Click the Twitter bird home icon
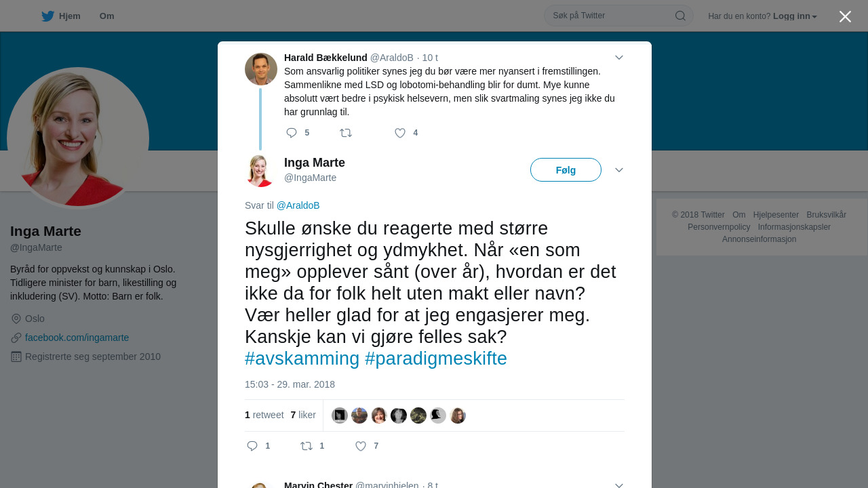868x488 pixels. [x=47, y=16]
